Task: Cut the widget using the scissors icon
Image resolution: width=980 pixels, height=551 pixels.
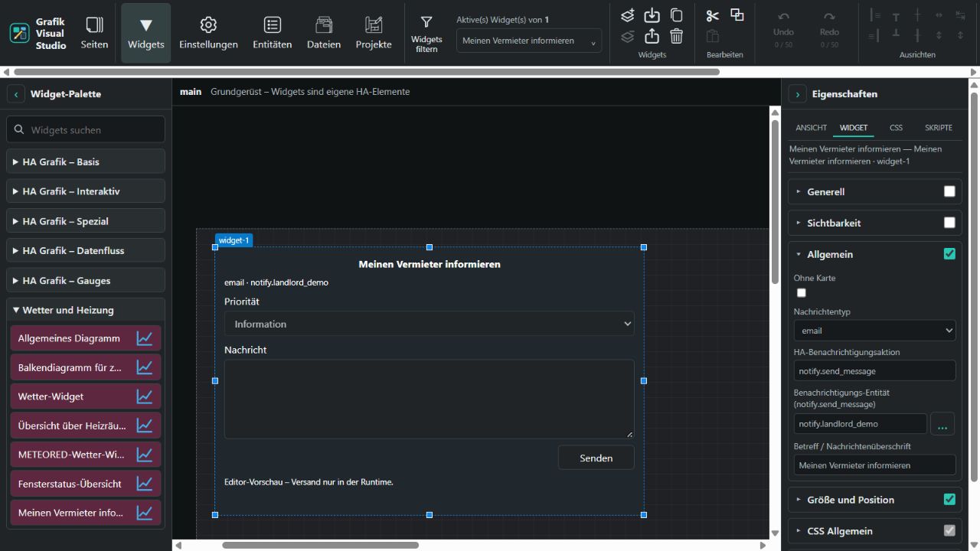Action: click(x=713, y=15)
